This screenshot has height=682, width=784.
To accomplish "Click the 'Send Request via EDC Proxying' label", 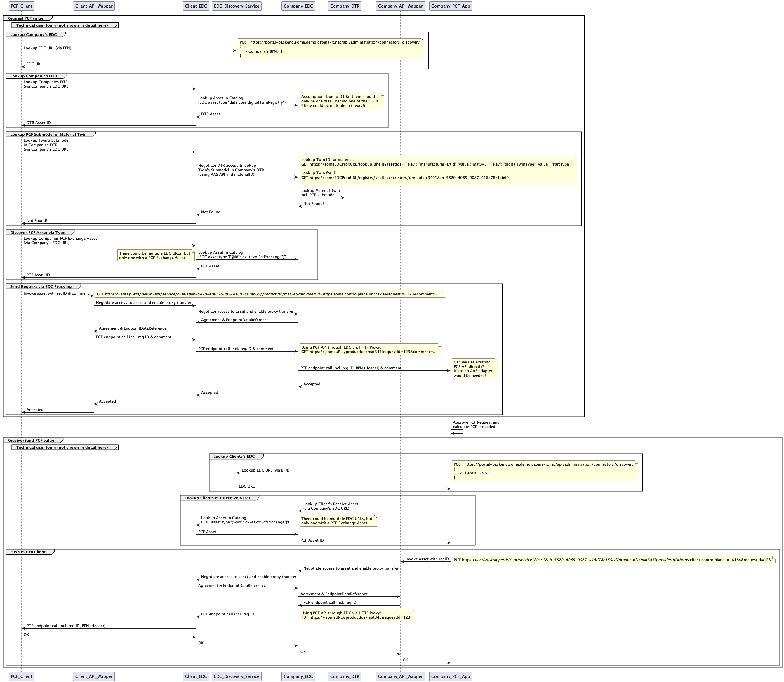I will coord(41,287).
